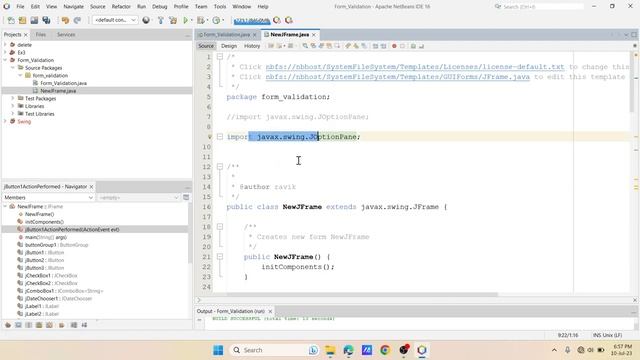
Task: Switch to the Services tab
Action: 66,35
